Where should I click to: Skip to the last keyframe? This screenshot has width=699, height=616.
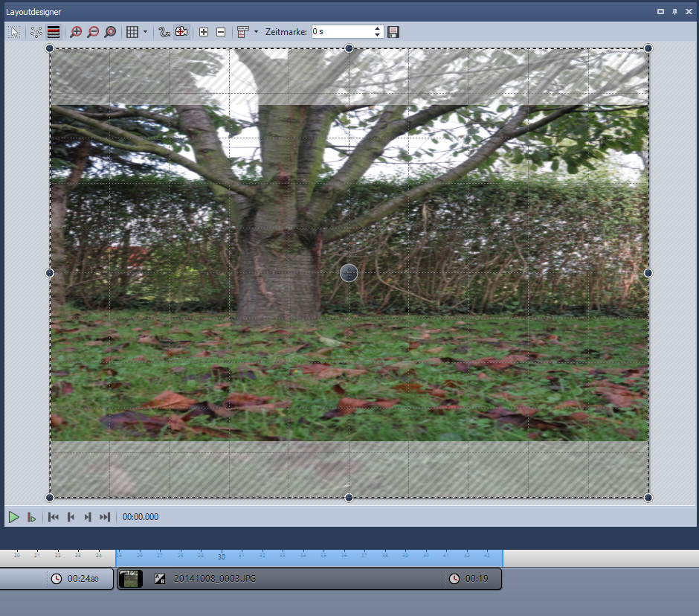pos(105,517)
